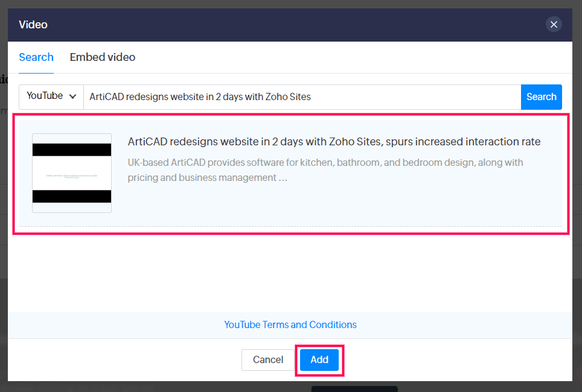Open the Embed video tab

pyautogui.click(x=103, y=57)
